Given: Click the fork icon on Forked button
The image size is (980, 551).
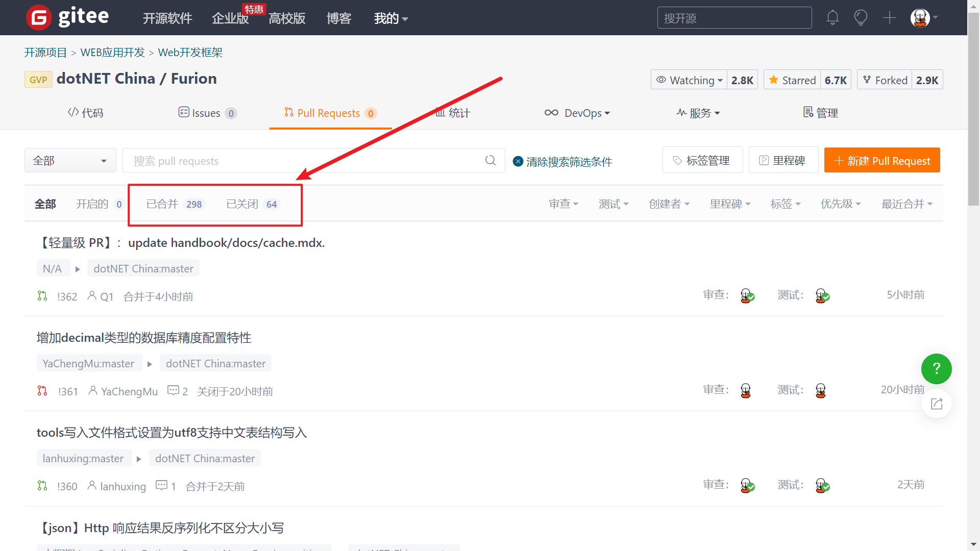Looking at the screenshot, I should [867, 80].
